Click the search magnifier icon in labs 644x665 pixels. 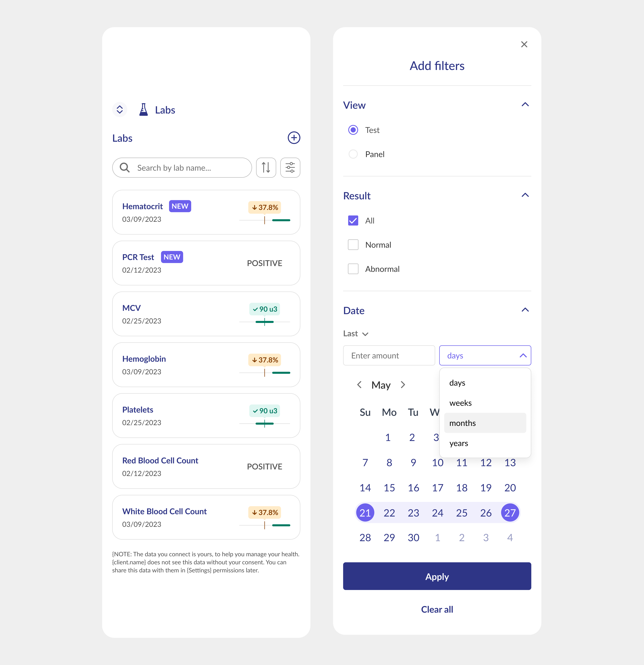125,167
